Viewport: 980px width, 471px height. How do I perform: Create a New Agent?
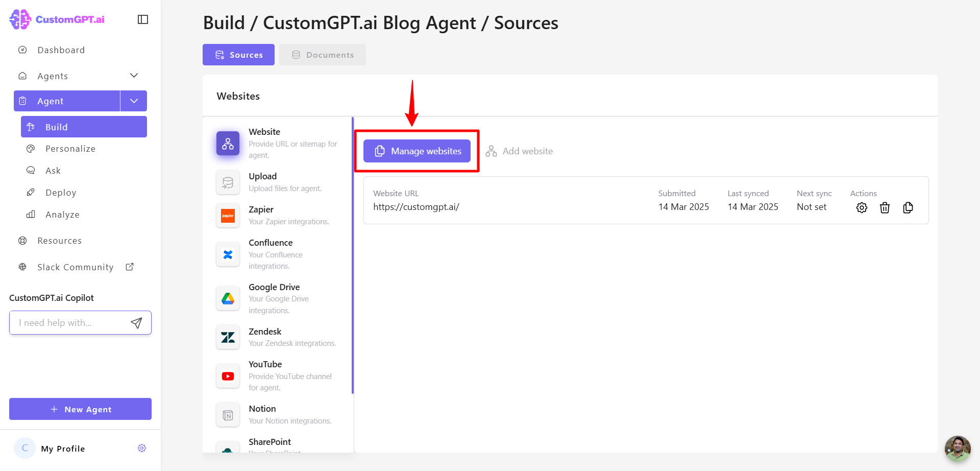(x=80, y=409)
